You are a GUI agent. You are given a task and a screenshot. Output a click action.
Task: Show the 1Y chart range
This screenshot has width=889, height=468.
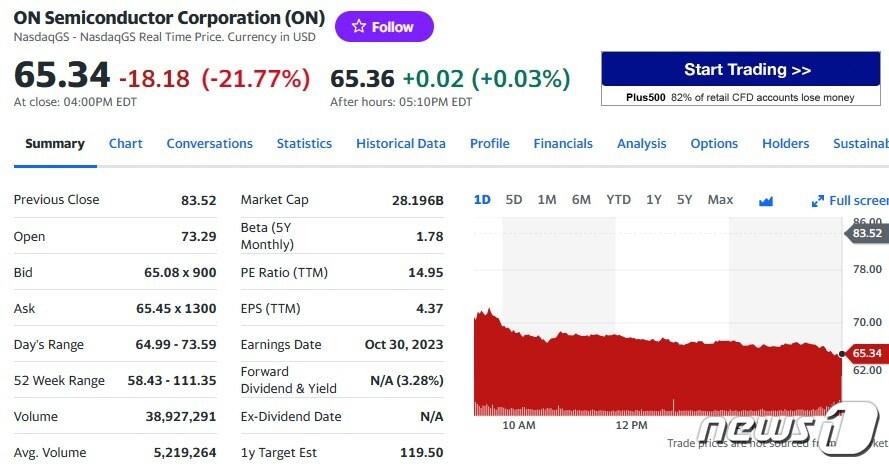654,200
